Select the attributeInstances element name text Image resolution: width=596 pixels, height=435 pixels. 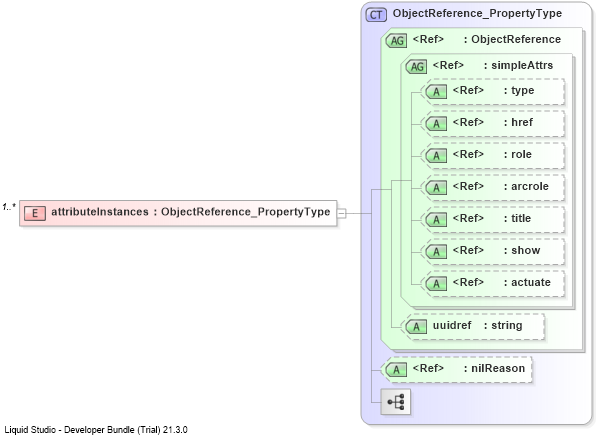[100, 212]
